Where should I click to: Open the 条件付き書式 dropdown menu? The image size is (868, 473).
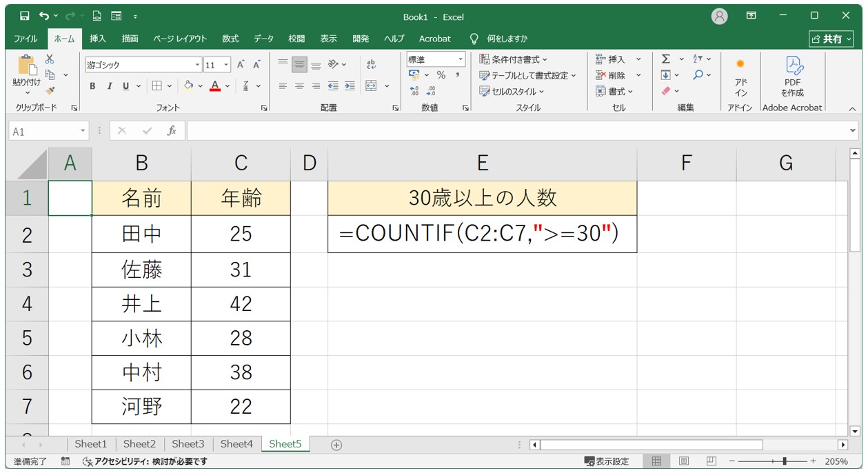tap(514, 59)
